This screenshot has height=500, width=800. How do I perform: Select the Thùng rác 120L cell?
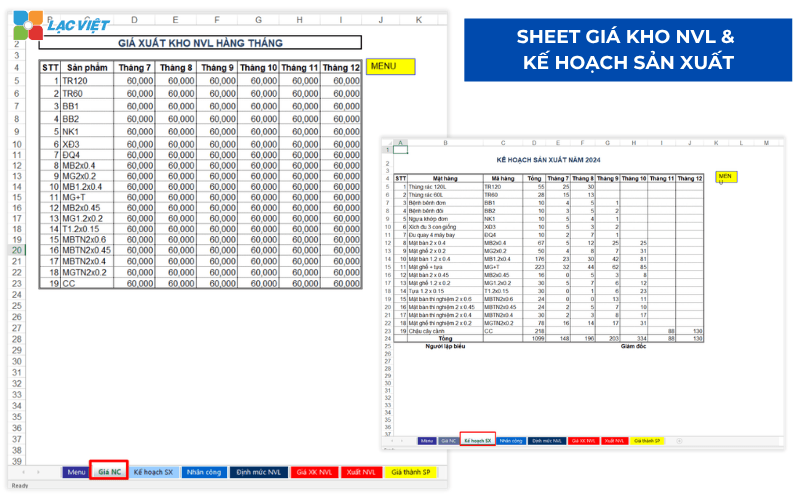[x=445, y=187]
